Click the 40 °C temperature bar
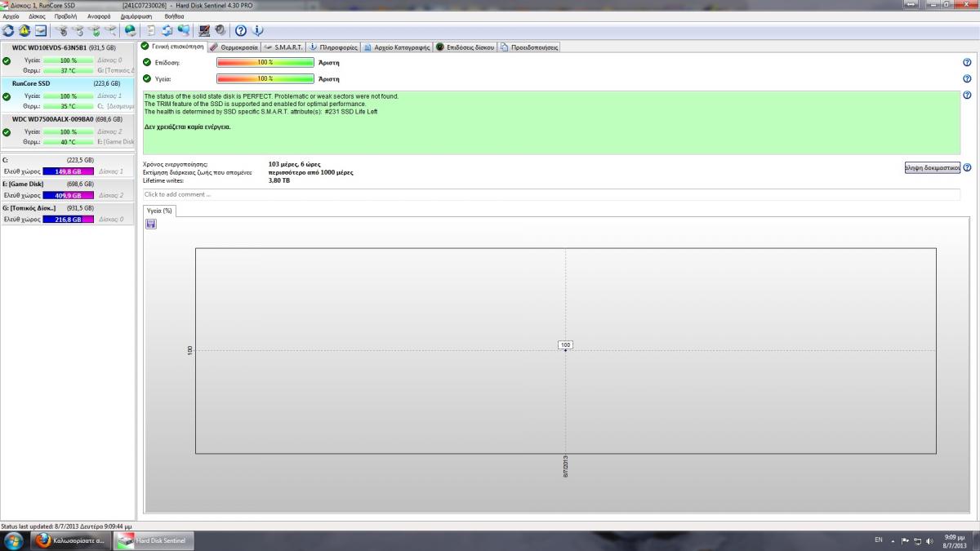 (x=68, y=142)
